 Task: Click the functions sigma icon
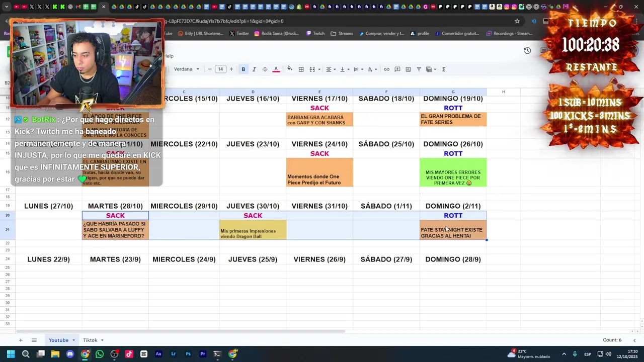click(x=443, y=69)
